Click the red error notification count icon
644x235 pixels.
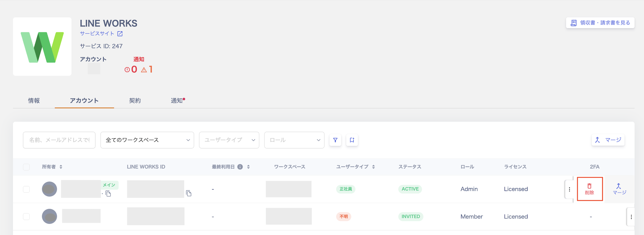coord(127,69)
